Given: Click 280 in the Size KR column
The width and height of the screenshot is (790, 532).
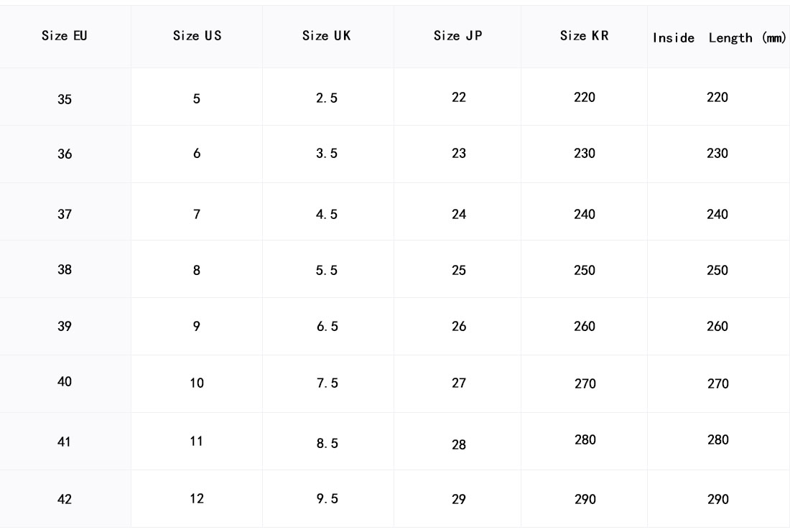Looking at the screenshot, I should pyautogui.click(x=585, y=439).
